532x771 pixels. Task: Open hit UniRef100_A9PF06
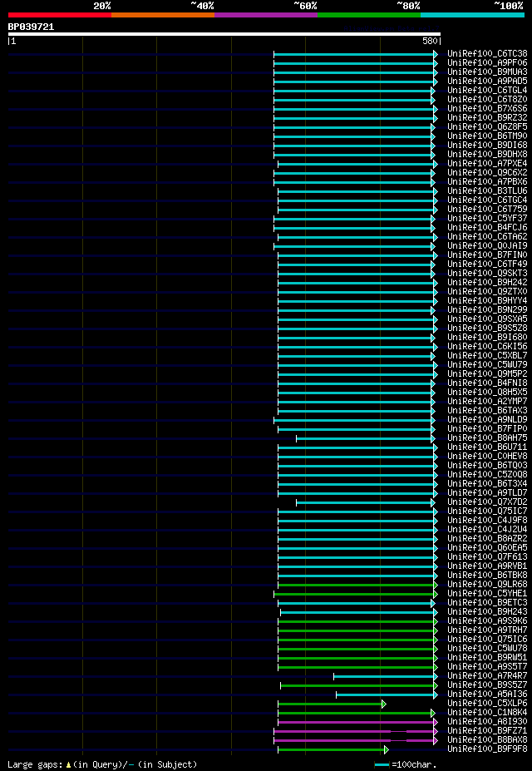pyautogui.click(x=487, y=63)
